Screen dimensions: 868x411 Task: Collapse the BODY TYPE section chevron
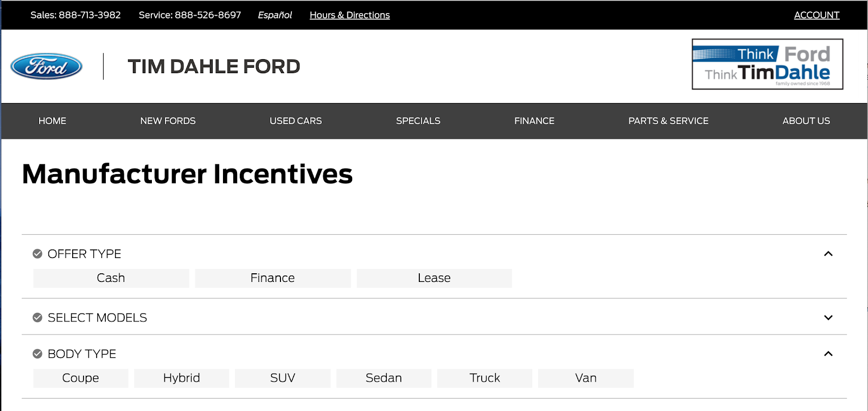[828, 354]
